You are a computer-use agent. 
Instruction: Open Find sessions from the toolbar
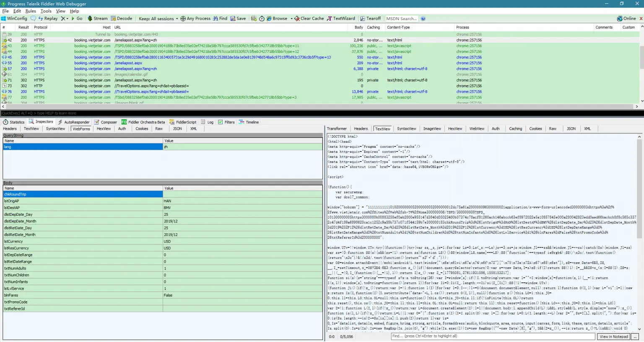(220, 18)
